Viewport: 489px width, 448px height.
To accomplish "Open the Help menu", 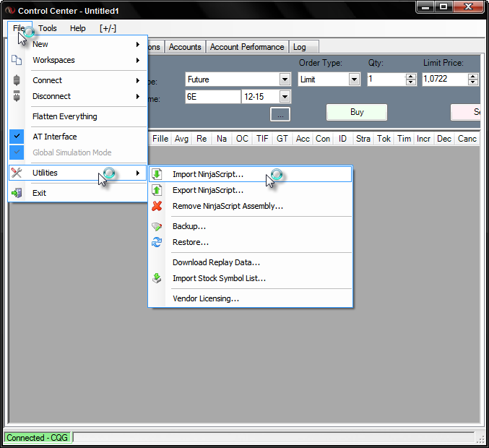I will [78, 28].
